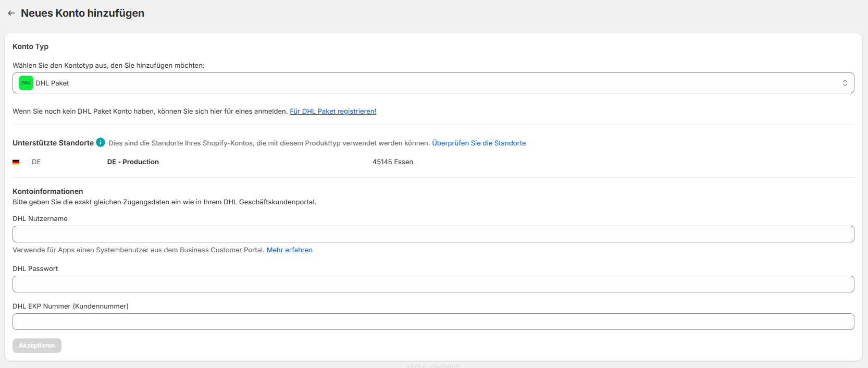The image size is (868, 368).
Task: Click the 'Unterstützte Standorte' heading
Action: (x=53, y=143)
